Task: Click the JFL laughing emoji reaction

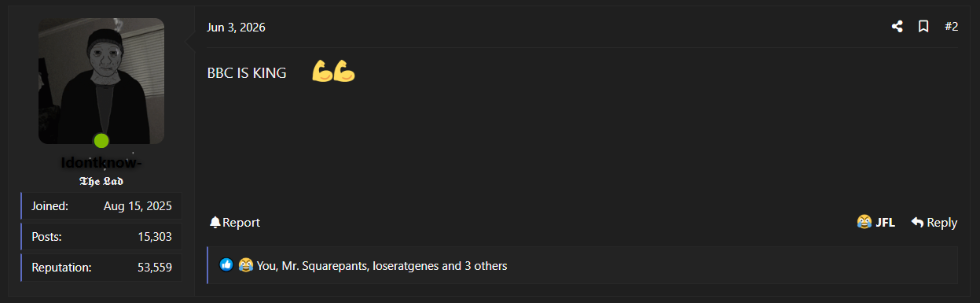Action: pyautogui.click(x=864, y=223)
